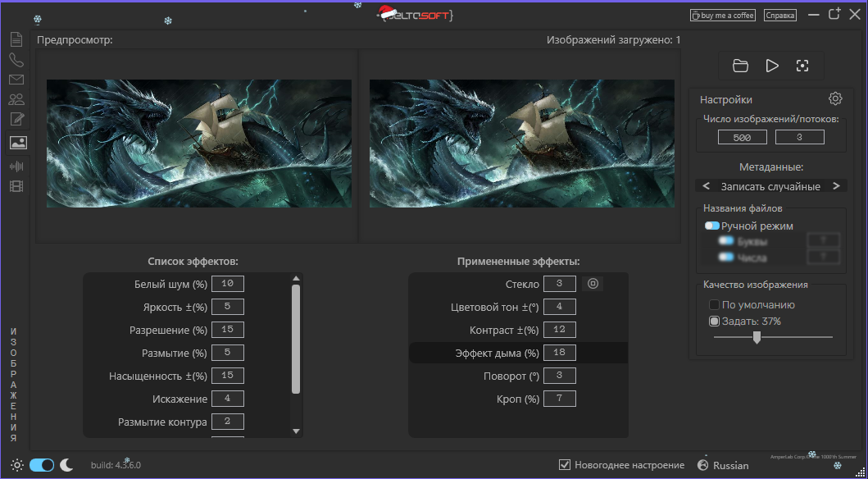Screen dimensions: 868x479
Task: Click the round icon beside the Стекло effect
Action: pos(593,284)
